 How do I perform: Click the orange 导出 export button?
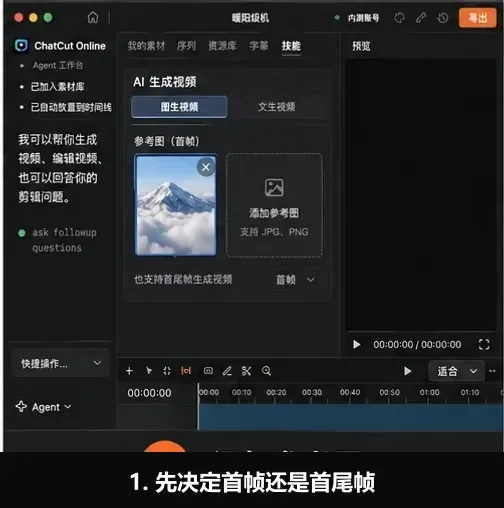click(478, 18)
